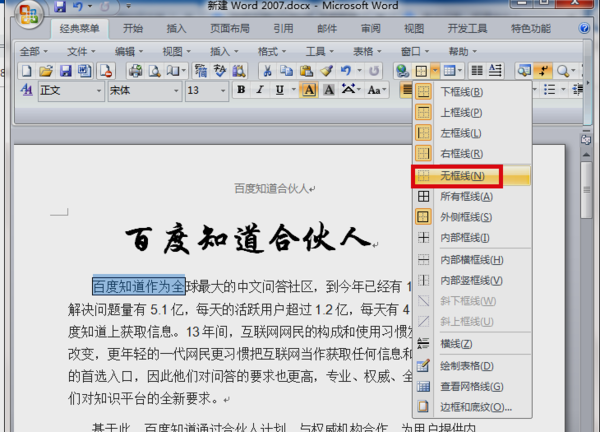
Task: Toggle the highlighted Show/Hide toolbar button
Action: click(x=543, y=71)
